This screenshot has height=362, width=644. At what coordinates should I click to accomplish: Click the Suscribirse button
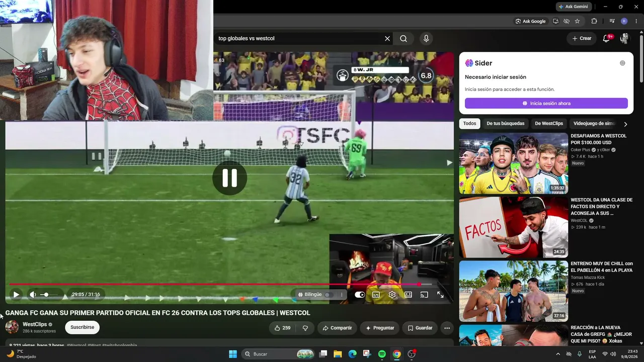point(83,327)
